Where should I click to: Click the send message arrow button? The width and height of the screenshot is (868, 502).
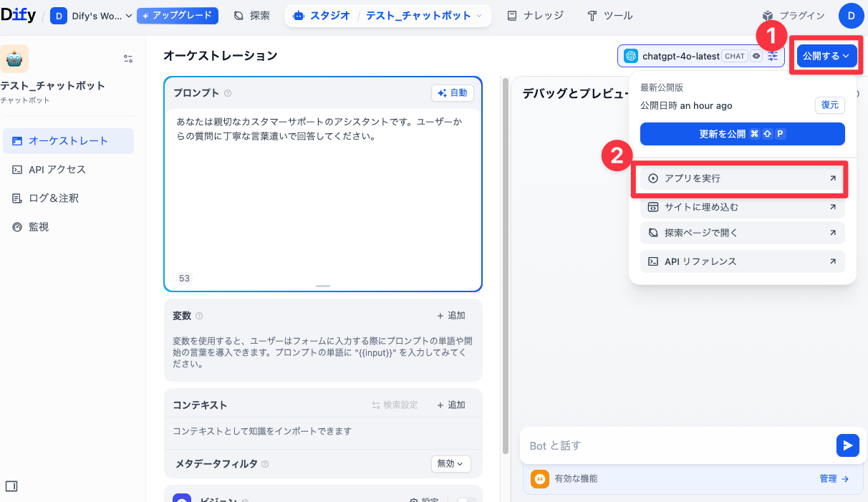point(847,445)
